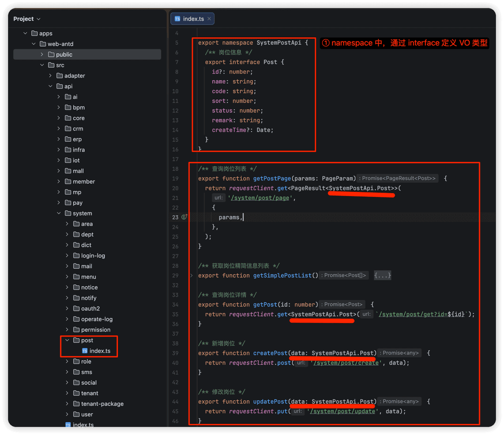Close the index.ts editor tab
504x435 pixels.
pyautogui.click(x=209, y=19)
